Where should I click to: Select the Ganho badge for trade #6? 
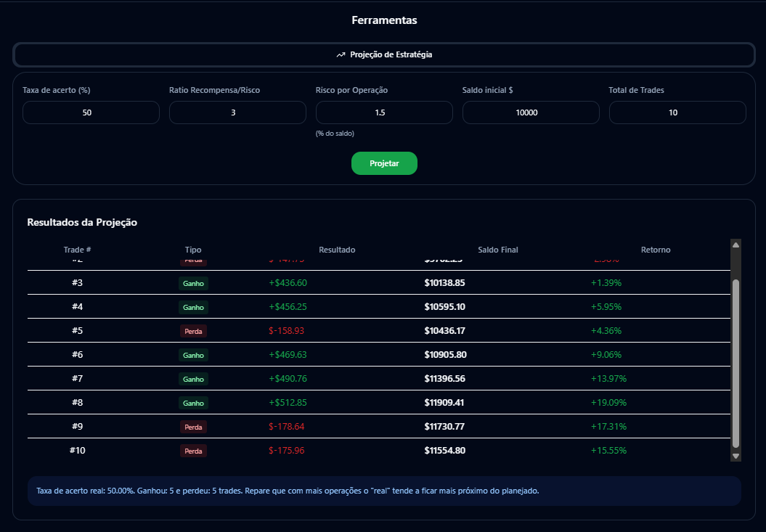point(193,355)
